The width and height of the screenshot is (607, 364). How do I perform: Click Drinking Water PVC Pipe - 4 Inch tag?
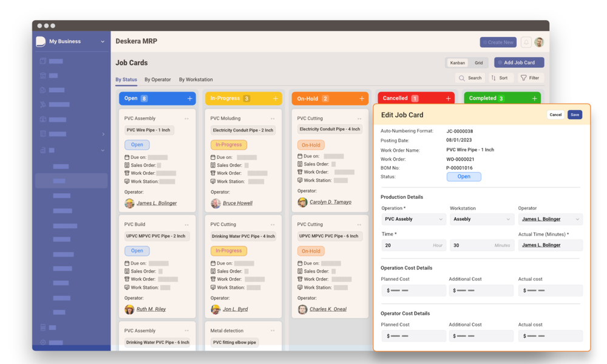pyautogui.click(x=243, y=237)
